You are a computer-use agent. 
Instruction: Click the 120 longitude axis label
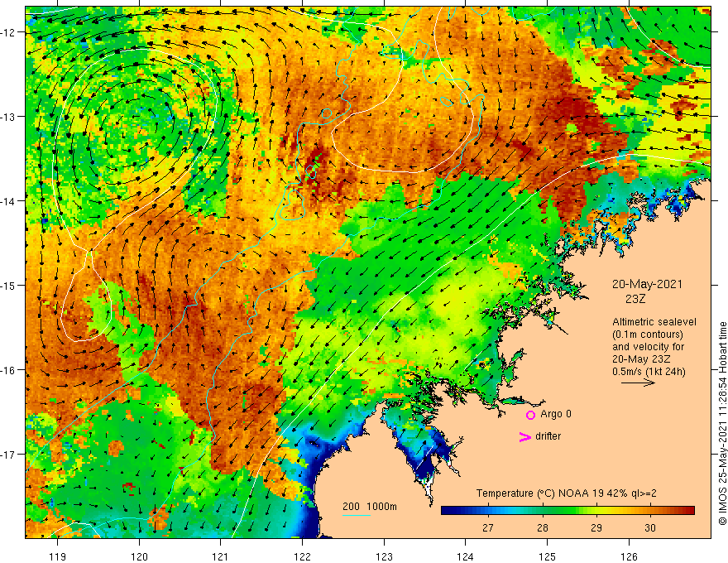pos(139,556)
